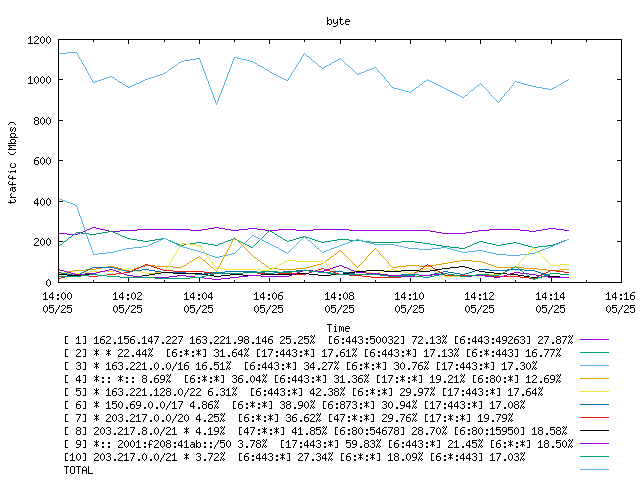Click the TOTAL legend label

click(x=78, y=470)
